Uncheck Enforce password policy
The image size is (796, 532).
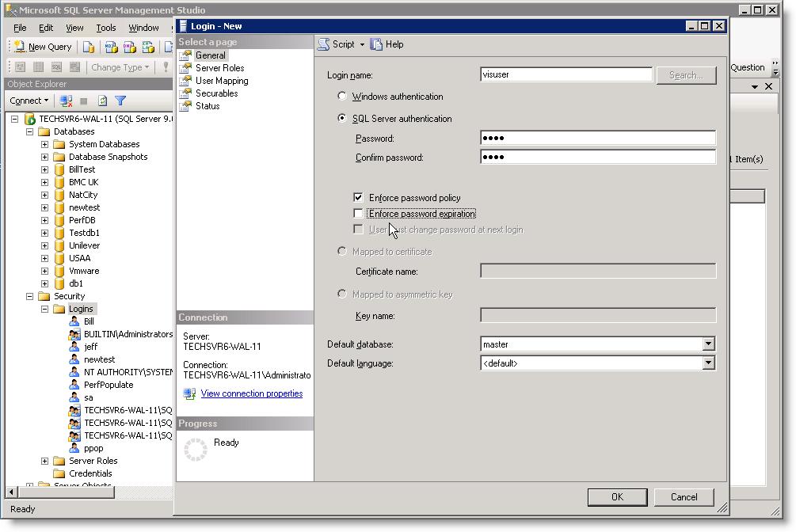point(359,197)
